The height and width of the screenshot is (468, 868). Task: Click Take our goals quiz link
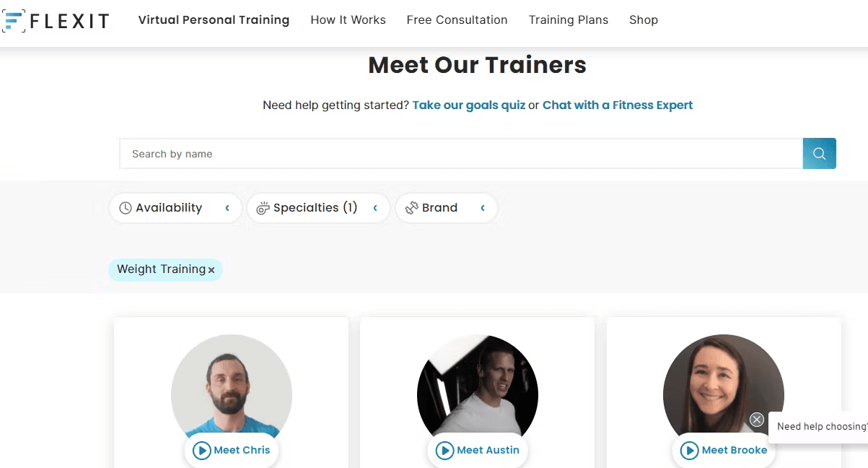[x=469, y=105]
